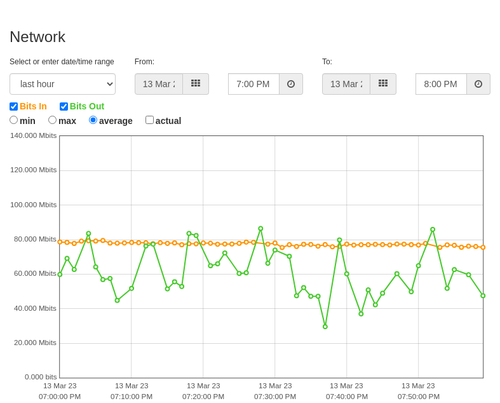Click the '100.000 Mbits' axis label
This screenshot has height=403, width=500.
pyautogui.click(x=33, y=205)
